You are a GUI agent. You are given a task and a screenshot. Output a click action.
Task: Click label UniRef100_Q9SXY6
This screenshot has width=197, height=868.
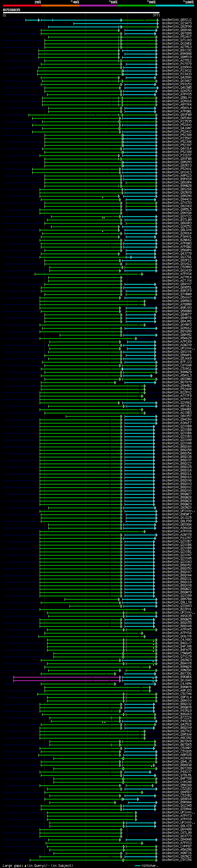177,352
